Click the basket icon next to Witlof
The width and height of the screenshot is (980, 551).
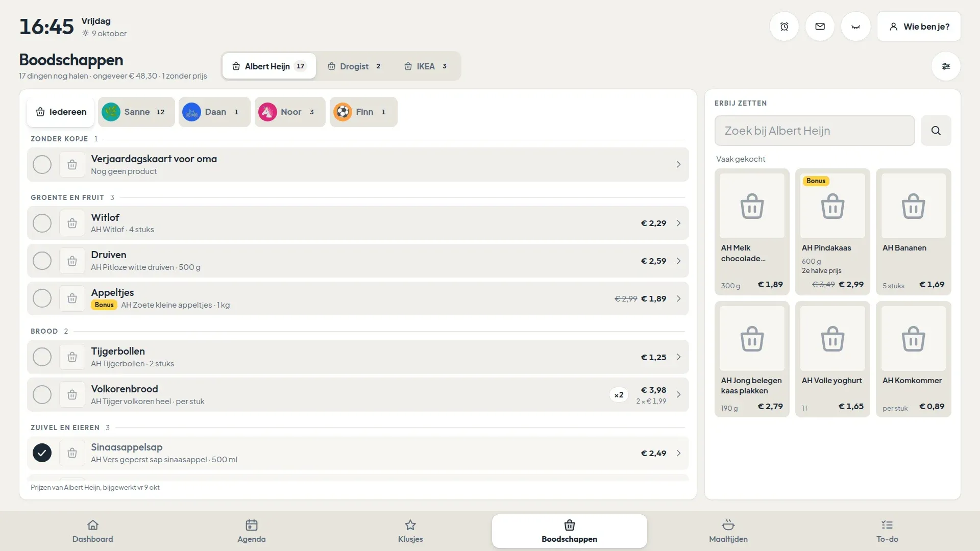tap(72, 223)
